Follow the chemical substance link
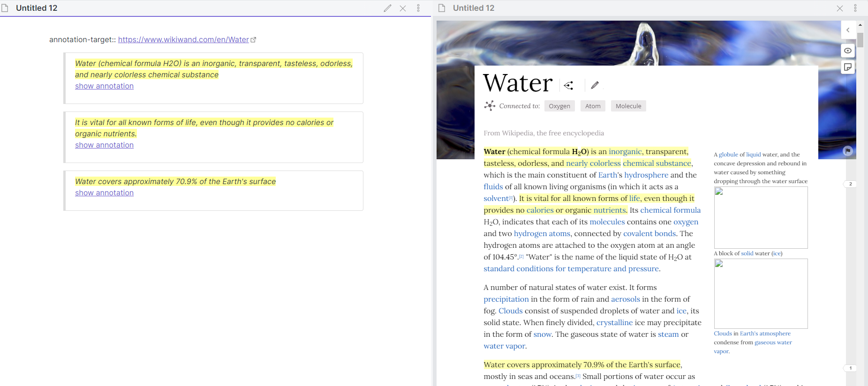Screen dimensions: 868x386 pyautogui.click(x=657, y=163)
